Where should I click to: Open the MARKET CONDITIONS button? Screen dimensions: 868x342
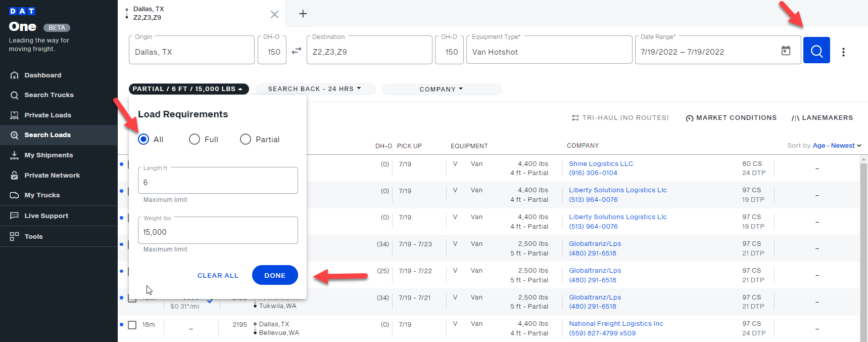coord(731,118)
